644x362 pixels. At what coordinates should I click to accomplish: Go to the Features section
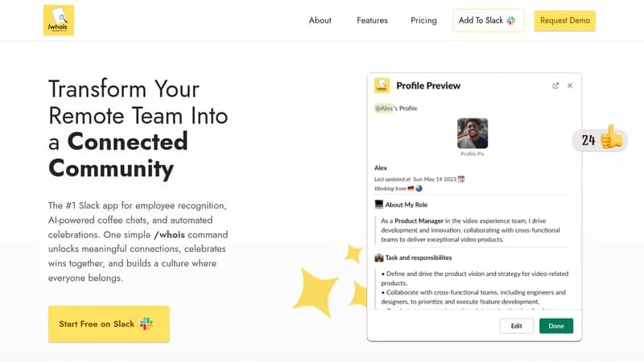click(372, 20)
